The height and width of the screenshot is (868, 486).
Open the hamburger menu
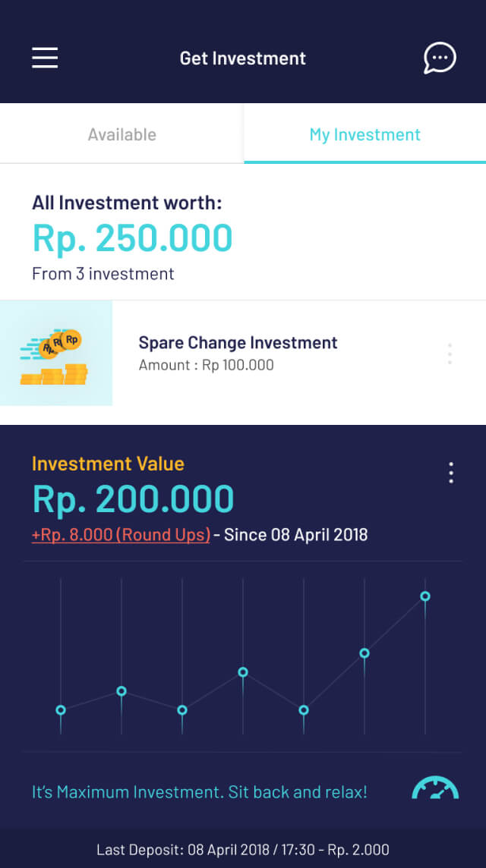point(45,58)
